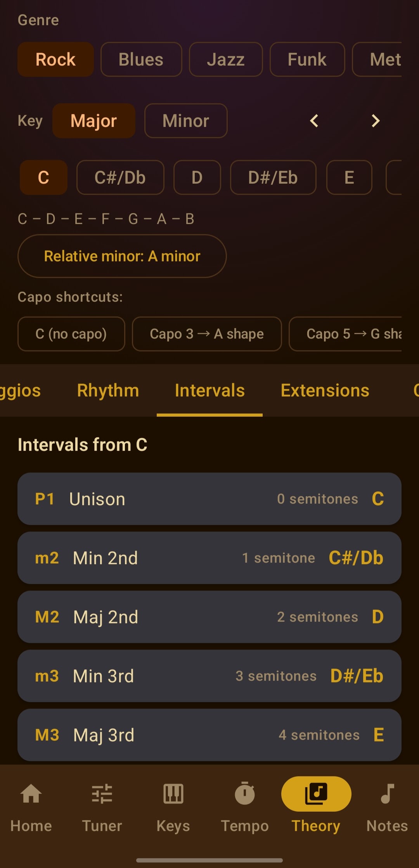419x868 pixels.
Task: Switch to the Rhythm tab
Action: point(108,390)
